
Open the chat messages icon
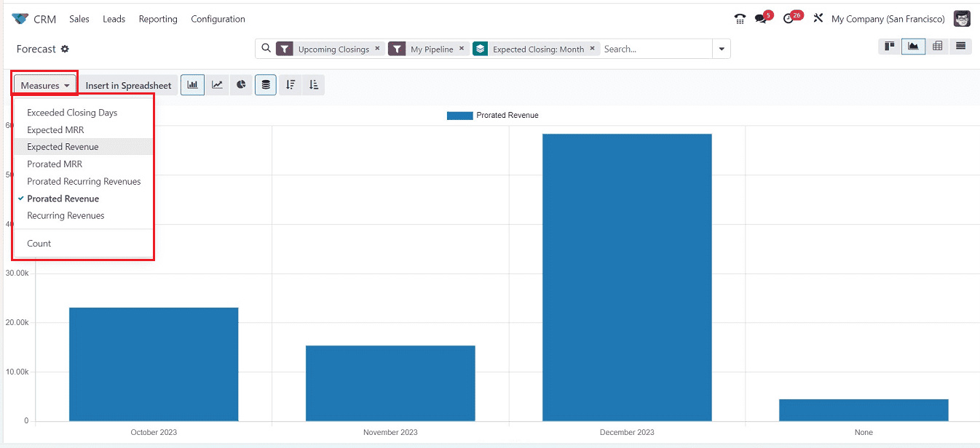[762, 19]
